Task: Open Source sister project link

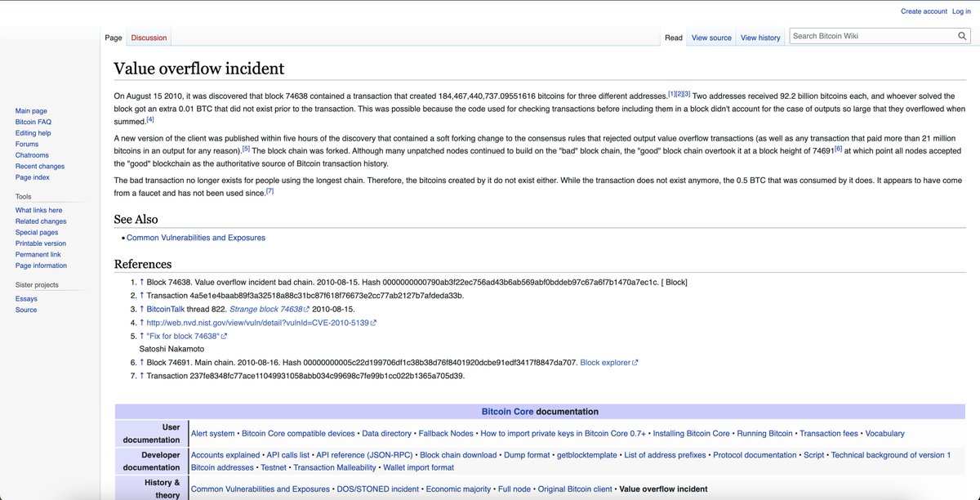Action: [26, 310]
